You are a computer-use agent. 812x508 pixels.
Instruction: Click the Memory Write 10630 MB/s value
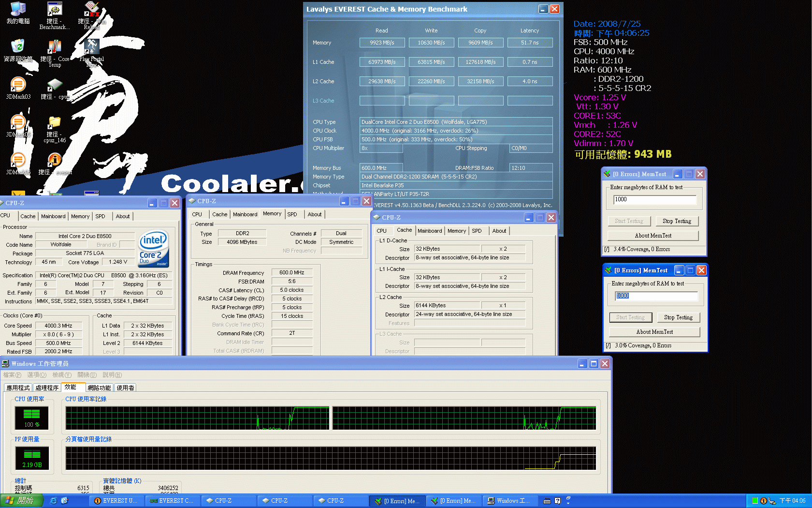tap(431, 43)
